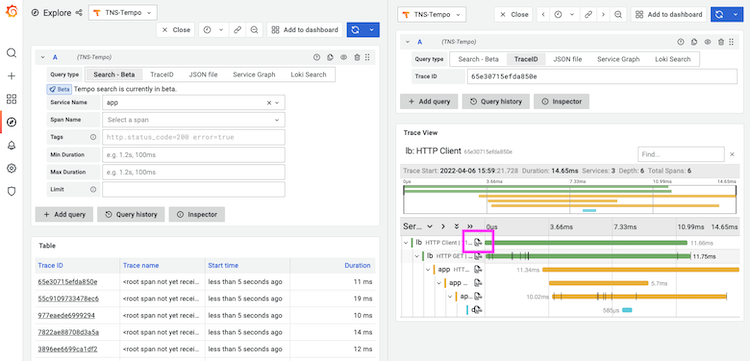Share the Explore view
Viewport: 750px width, 361px height.
point(79,13)
